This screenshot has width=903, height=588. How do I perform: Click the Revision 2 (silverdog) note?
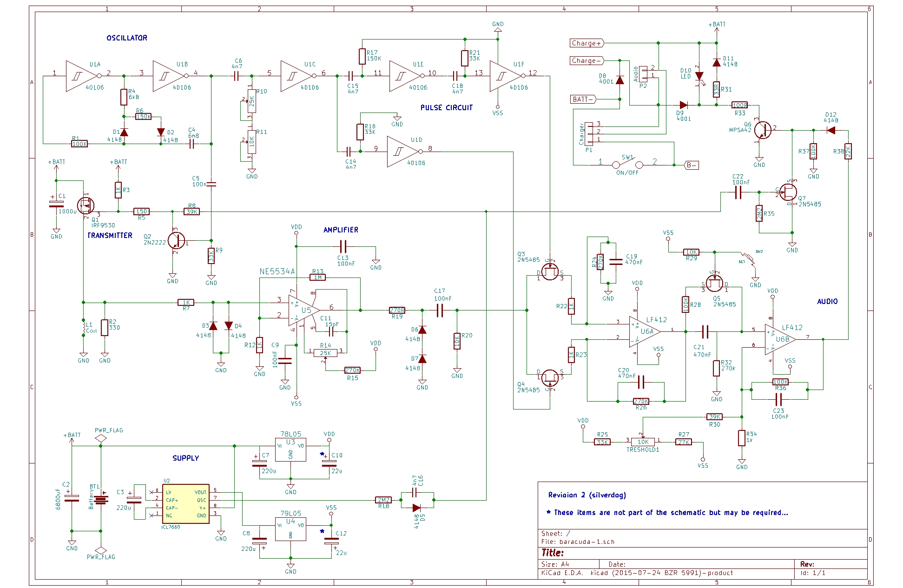587,495
